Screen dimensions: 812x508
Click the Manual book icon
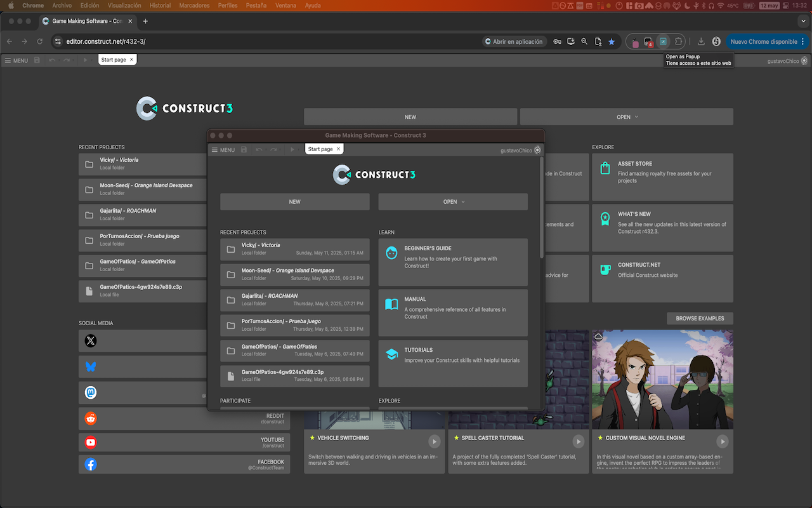pyautogui.click(x=391, y=304)
